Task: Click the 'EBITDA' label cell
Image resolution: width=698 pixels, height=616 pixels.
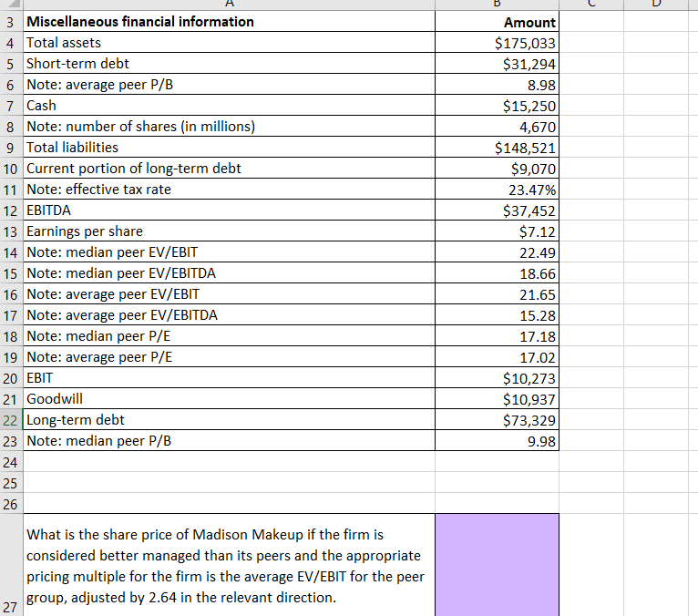Action: (229, 210)
